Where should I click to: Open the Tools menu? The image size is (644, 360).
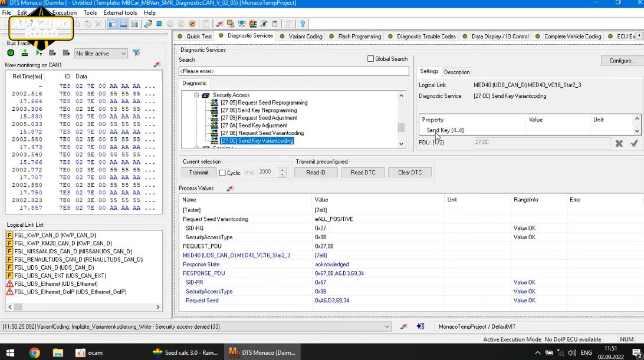[90, 13]
